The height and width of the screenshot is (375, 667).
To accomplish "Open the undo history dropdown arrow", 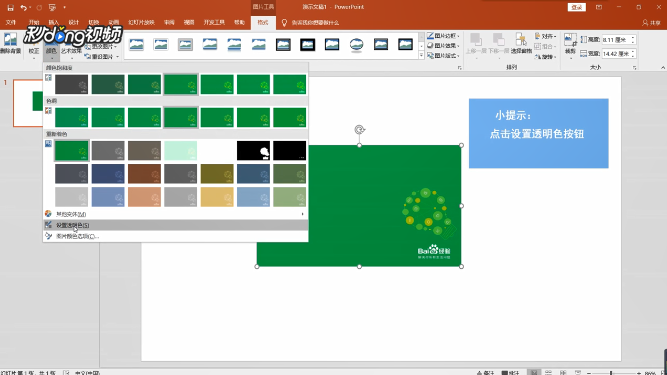I will [x=30, y=8].
